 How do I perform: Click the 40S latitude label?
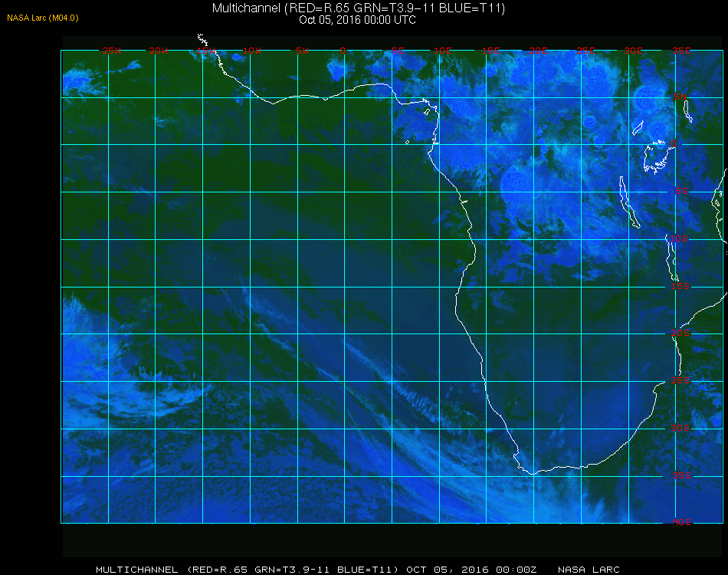pyautogui.click(x=681, y=522)
